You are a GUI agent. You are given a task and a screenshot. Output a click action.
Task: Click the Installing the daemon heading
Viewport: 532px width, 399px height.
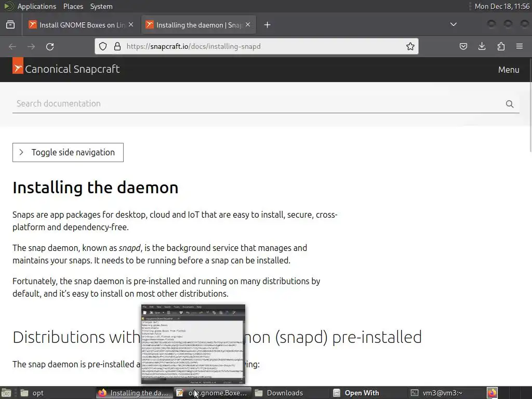[x=96, y=188]
